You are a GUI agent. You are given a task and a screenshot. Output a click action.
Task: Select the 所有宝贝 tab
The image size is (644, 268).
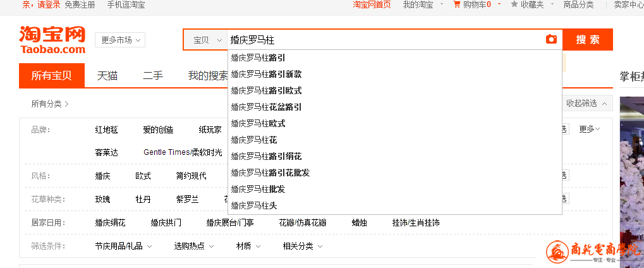point(52,76)
